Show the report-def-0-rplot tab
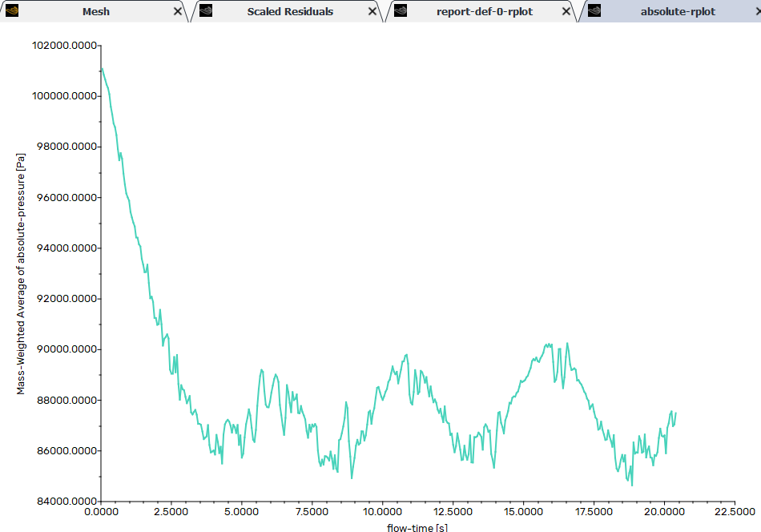The image size is (761, 532). pyautogui.click(x=484, y=12)
